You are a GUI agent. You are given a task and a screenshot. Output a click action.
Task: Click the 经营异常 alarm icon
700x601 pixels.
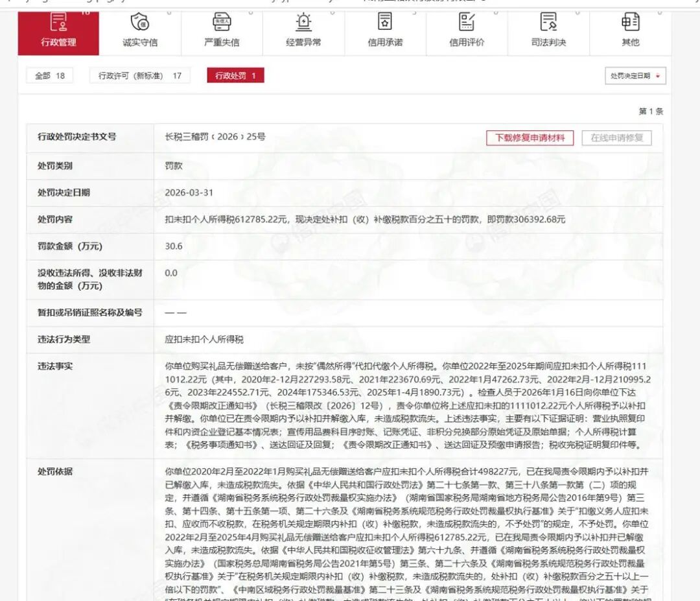point(303,21)
